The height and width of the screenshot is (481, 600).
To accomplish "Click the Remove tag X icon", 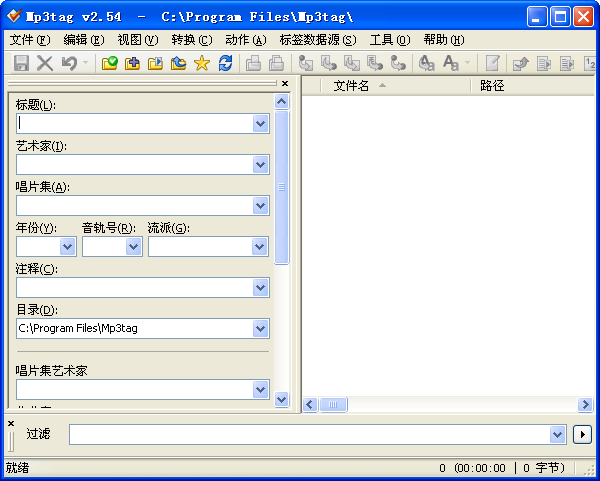I will [x=45, y=63].
